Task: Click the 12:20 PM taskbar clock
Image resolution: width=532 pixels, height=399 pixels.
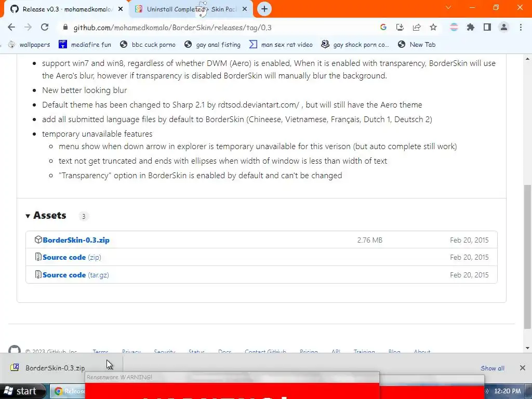Action: tap(507, 391)
